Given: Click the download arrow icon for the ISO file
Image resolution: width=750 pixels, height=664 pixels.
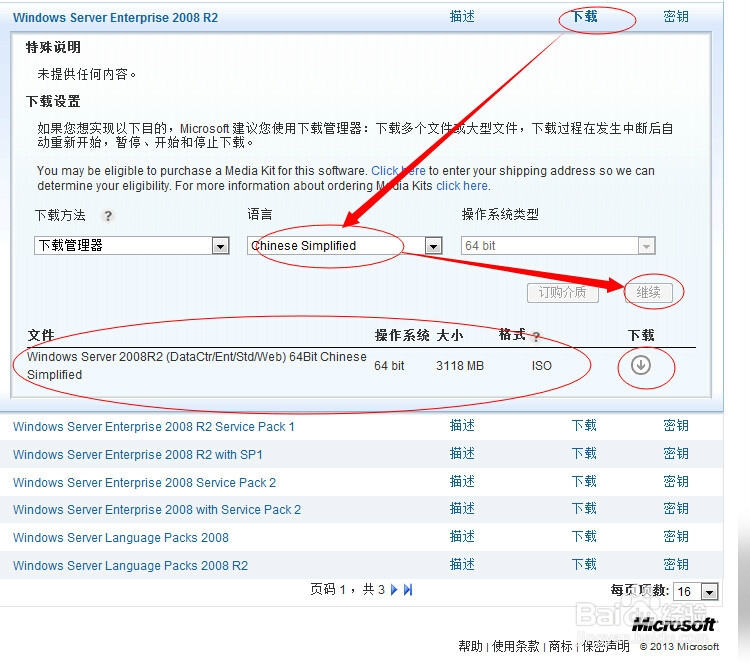Looking at the screenshot, I should [640, 365].
